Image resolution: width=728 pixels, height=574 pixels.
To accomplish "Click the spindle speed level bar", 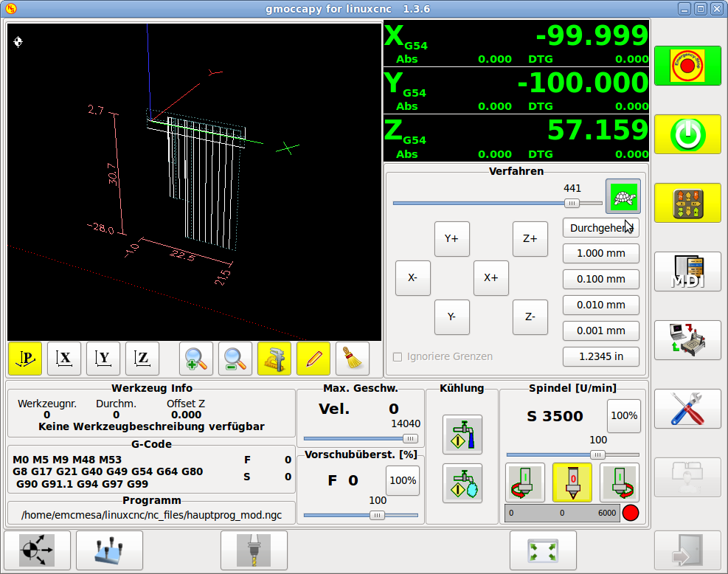I will click(x=562, y=514).
